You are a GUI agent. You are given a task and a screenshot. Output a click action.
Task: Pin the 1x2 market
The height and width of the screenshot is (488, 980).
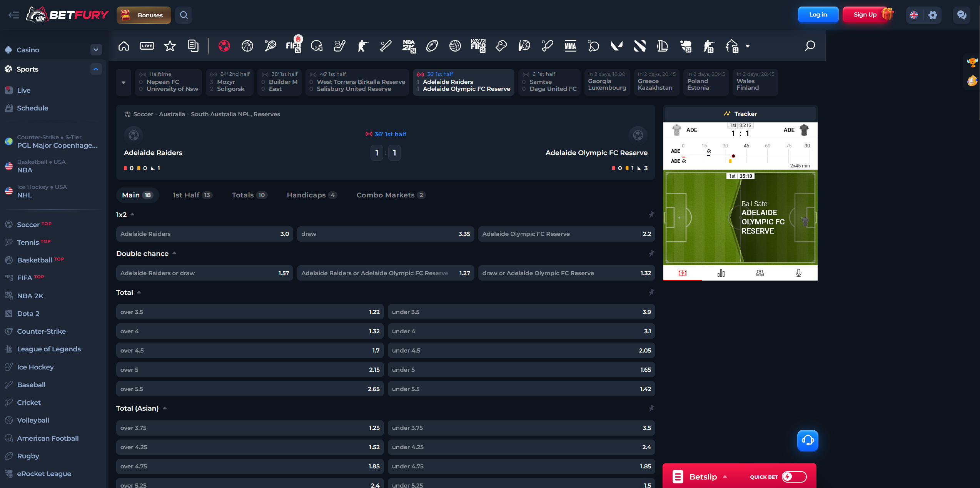651,215
